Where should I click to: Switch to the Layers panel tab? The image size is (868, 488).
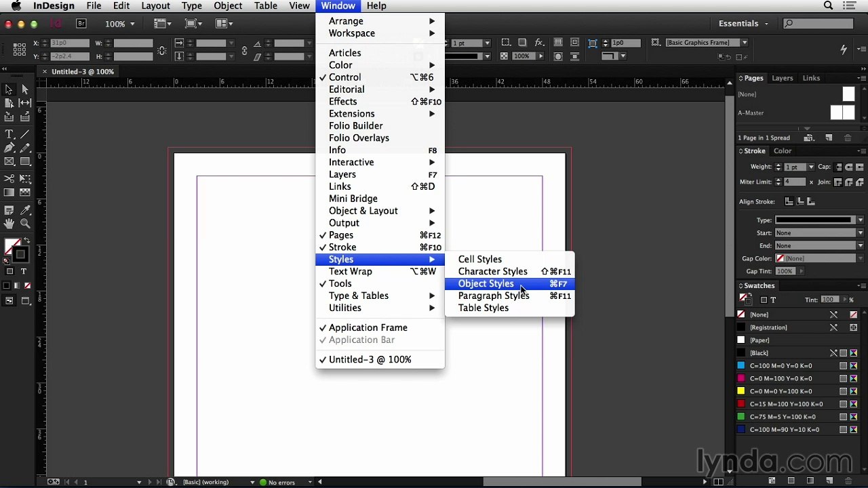[x=782, y=78]
